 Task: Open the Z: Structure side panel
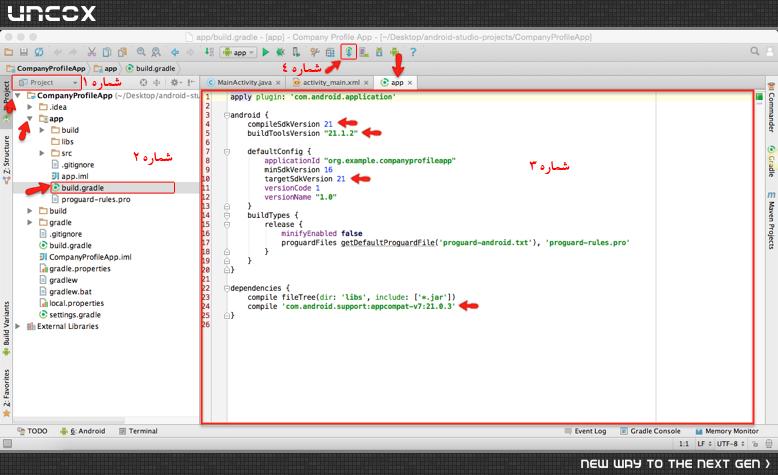pyautogui.click(x=6, y=159)
